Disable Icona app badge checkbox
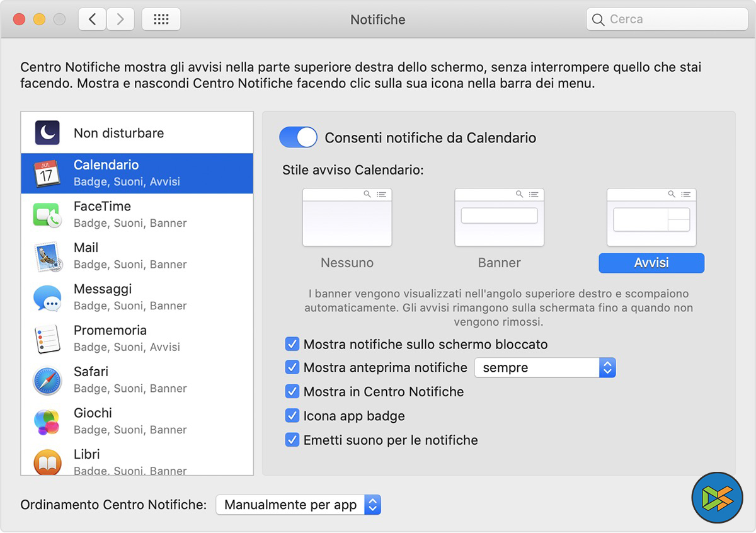Image resolution: width=756 pixels, height=533 pixels. coord(292,416)
